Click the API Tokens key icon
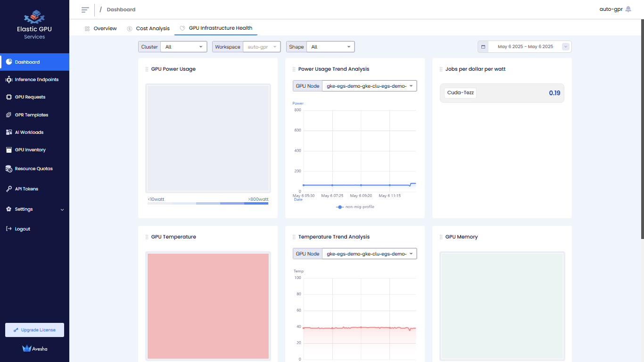This screenshot has width=644, height=362. pos(9,189)
